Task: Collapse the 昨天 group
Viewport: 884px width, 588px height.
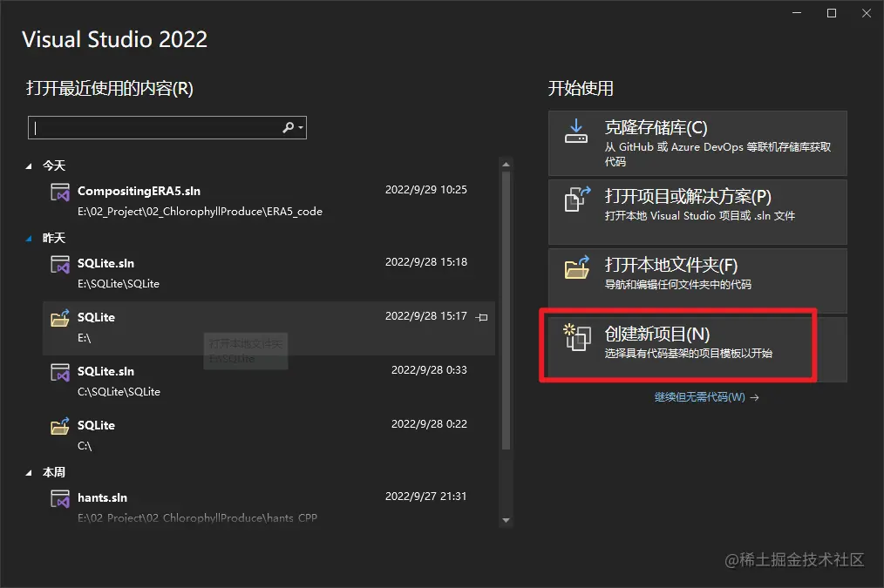Action: pos(29,239)
